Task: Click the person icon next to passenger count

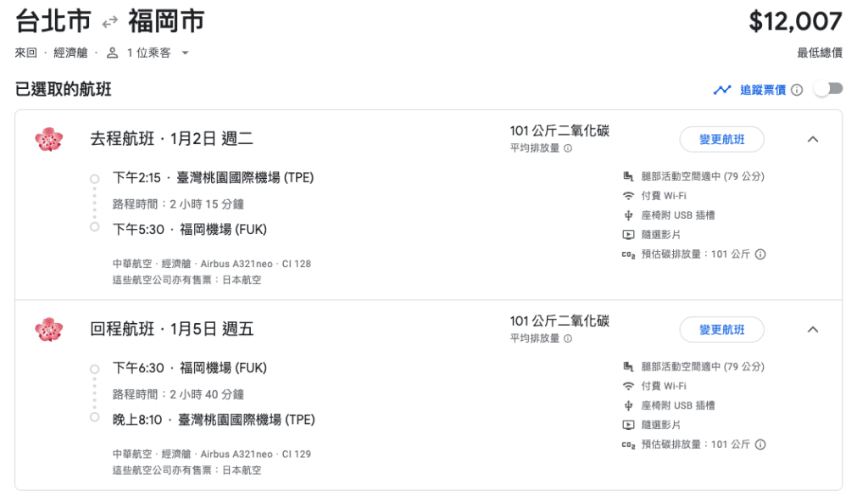Action: [113, 53]
